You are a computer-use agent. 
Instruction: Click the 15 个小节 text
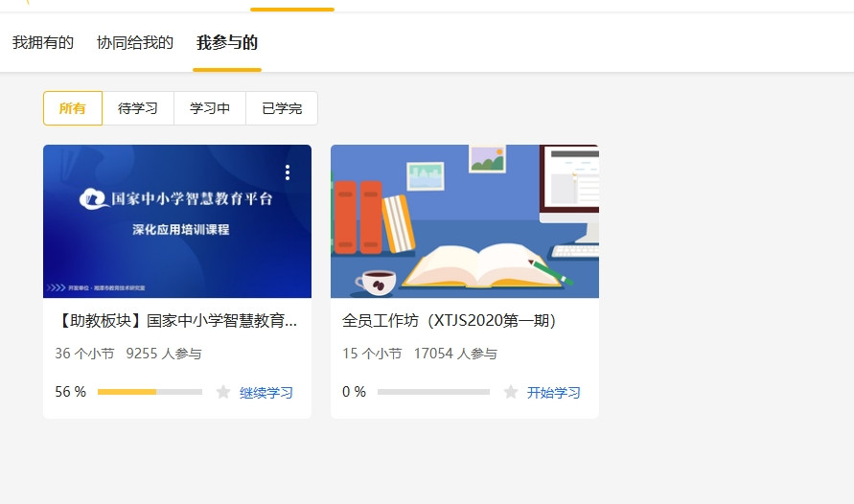point(372,354)
